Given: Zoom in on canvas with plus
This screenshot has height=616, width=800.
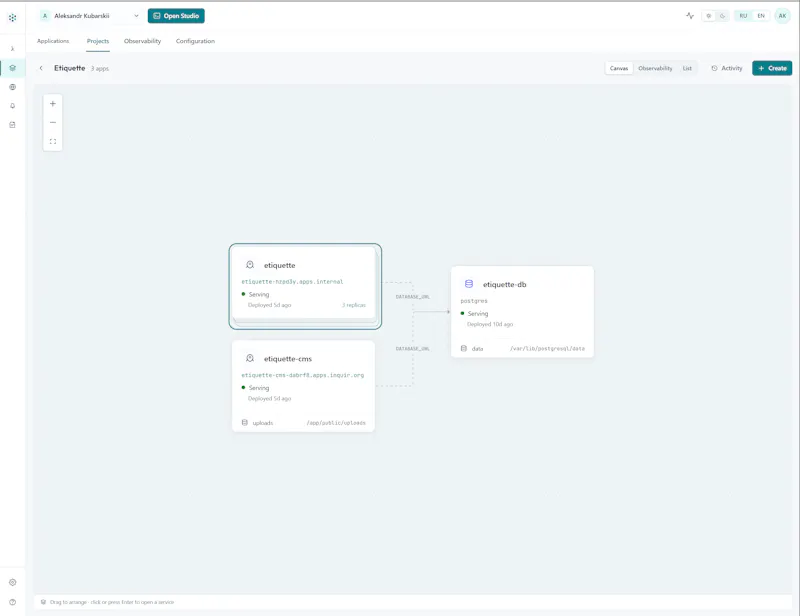Looking at the screenshot, I should 53,104.
